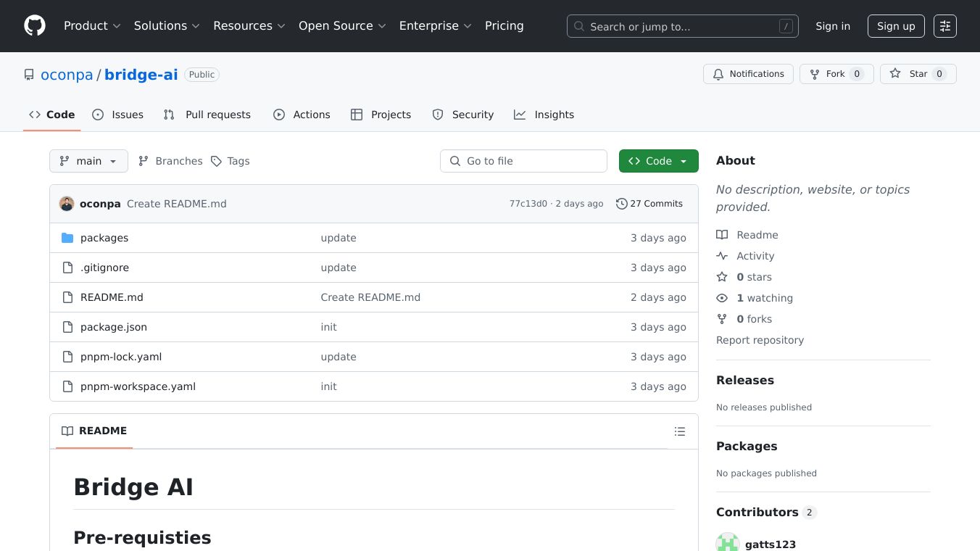The image size is (980, 551).
Task: Click the Sign up button
Action: coord(895,26)
